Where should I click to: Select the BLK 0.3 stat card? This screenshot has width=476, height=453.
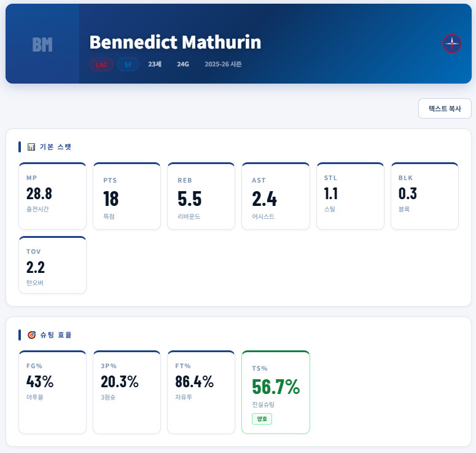[x=424, y=196]
